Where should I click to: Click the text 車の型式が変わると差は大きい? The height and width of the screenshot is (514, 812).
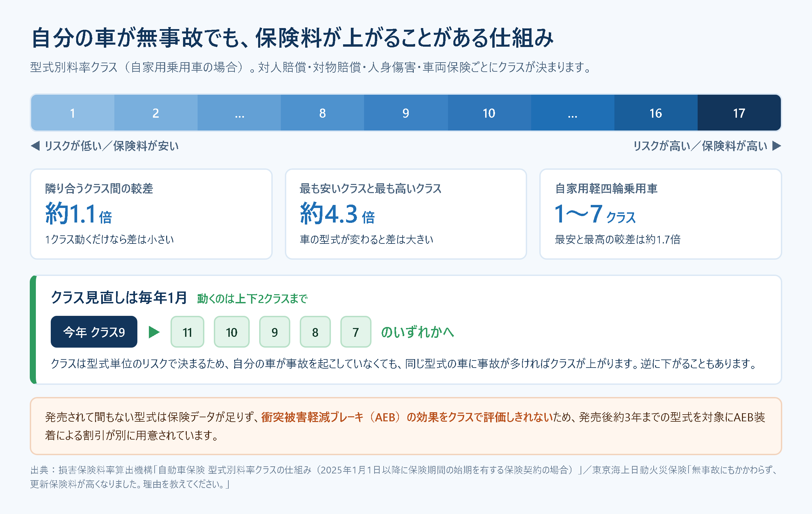tap(366, 239)
